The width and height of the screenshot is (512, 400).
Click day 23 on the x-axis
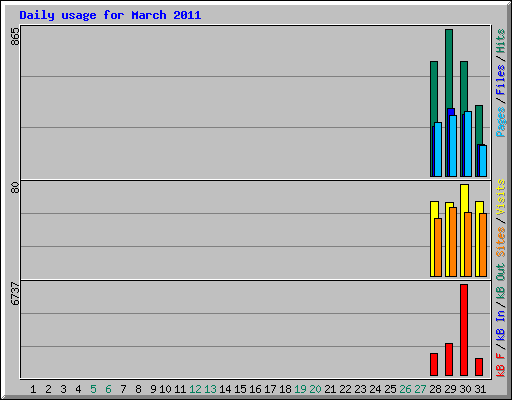360,389
